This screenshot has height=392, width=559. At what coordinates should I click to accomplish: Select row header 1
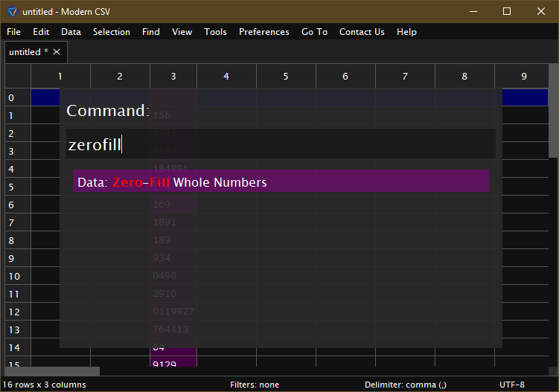pyautogui.click(x=18, y=115)
